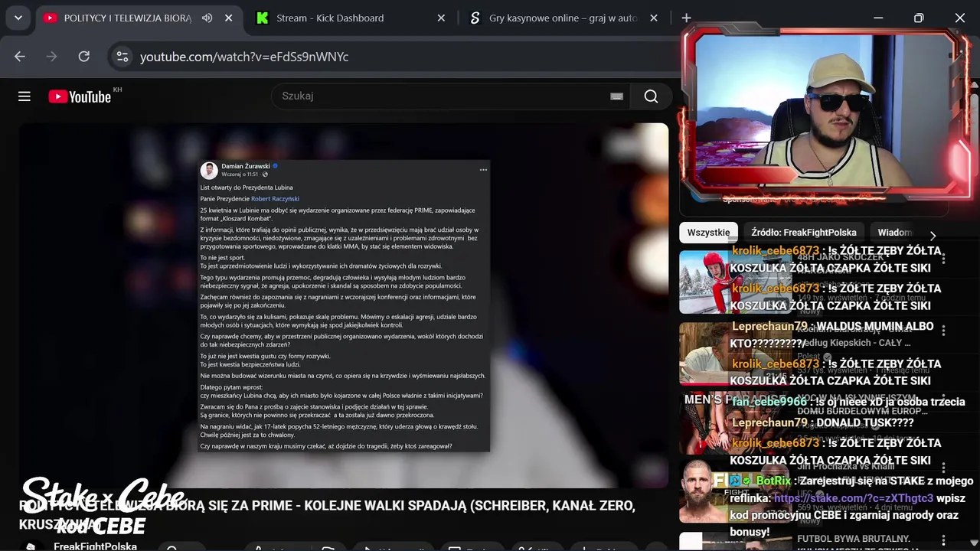Select the partially shown Wiadomości chip
980x551 pixels.
point(894,233)
